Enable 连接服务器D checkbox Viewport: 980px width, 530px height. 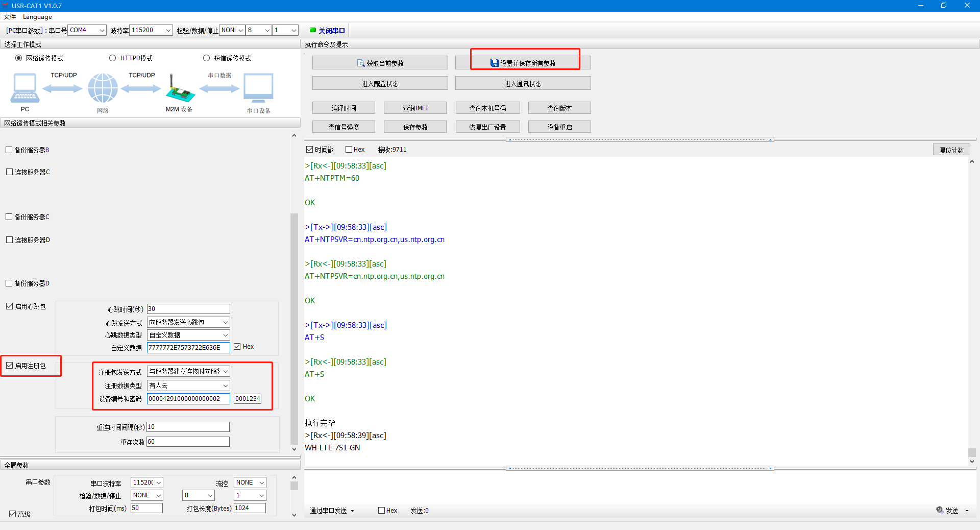tap(9, 239)
